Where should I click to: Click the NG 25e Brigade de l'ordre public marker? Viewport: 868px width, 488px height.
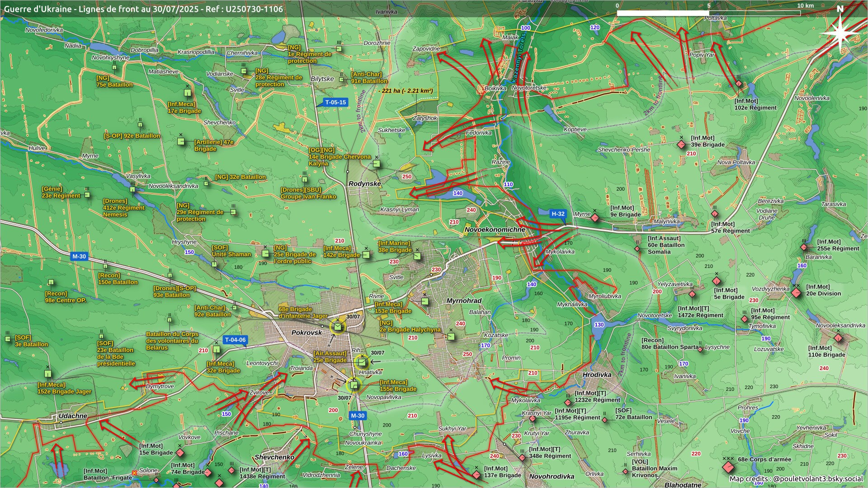pyautogui.click(x=265, y=253)
